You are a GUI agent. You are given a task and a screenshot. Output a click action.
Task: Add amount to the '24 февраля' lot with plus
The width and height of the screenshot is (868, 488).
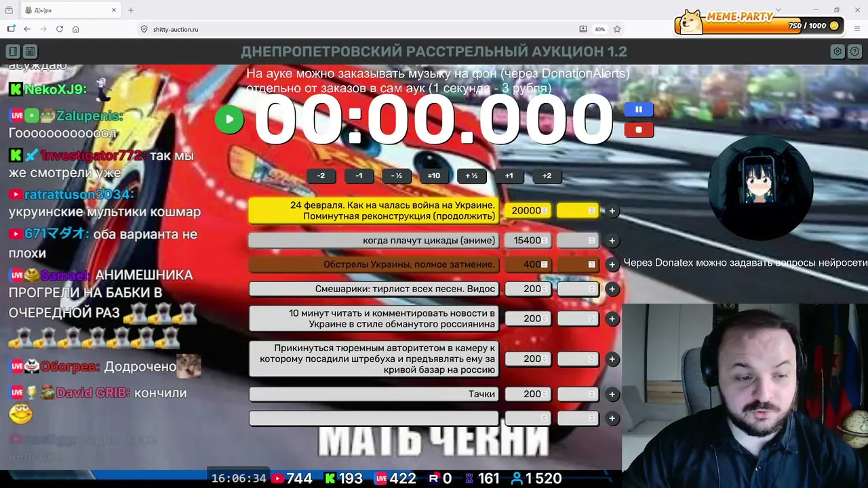coord(612,211)
